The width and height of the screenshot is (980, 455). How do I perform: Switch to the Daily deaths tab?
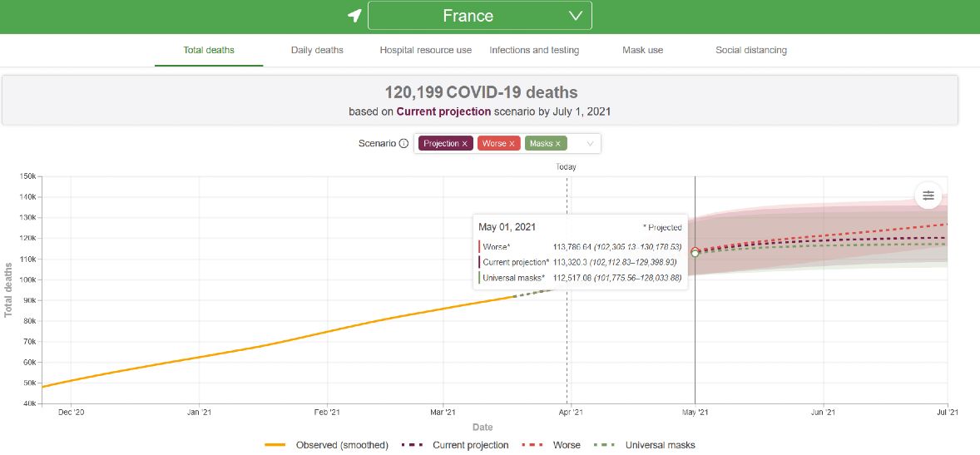point(317,50)
